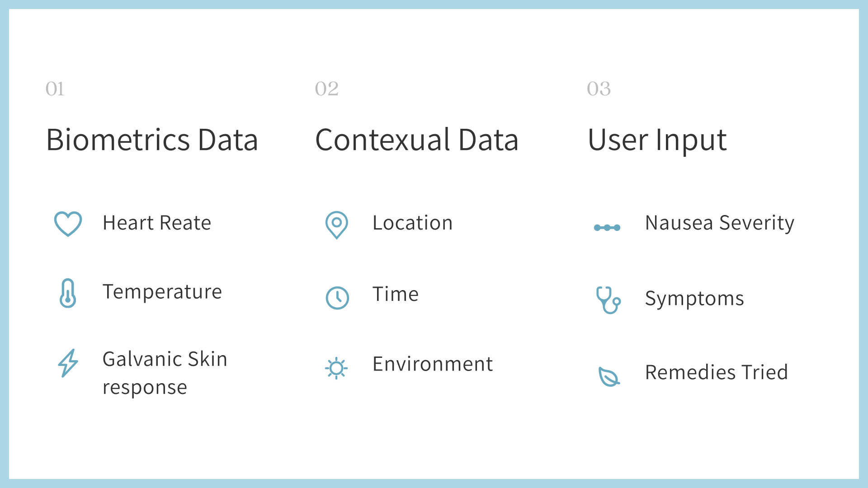The image size is (868, 488).
Task: Click the Galvanic Skin response text
Action: click(165, 373)
